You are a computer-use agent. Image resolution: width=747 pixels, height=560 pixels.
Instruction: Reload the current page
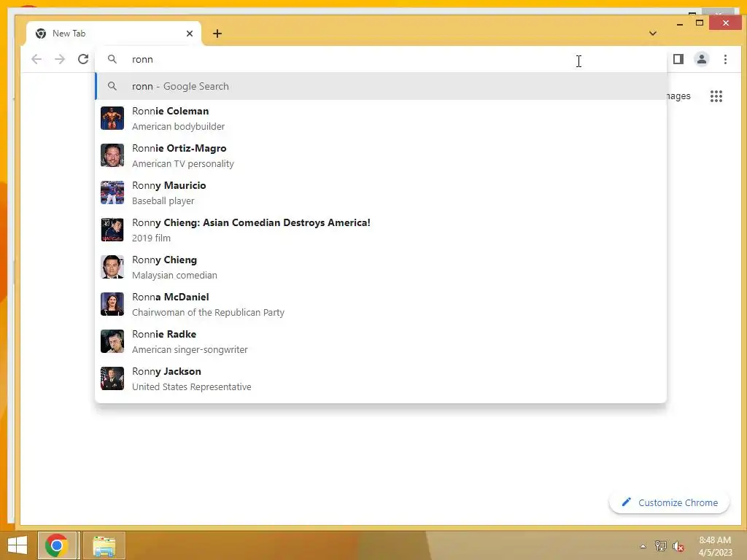83,59
